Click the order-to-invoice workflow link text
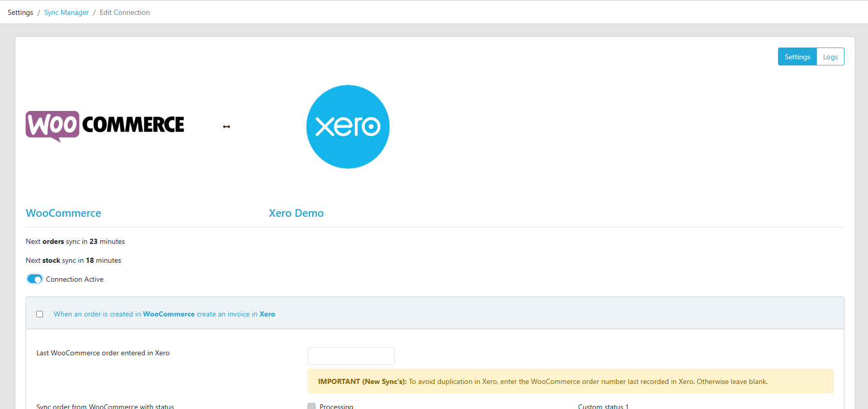Screen dimensions: 868x409 pos(164,314)
